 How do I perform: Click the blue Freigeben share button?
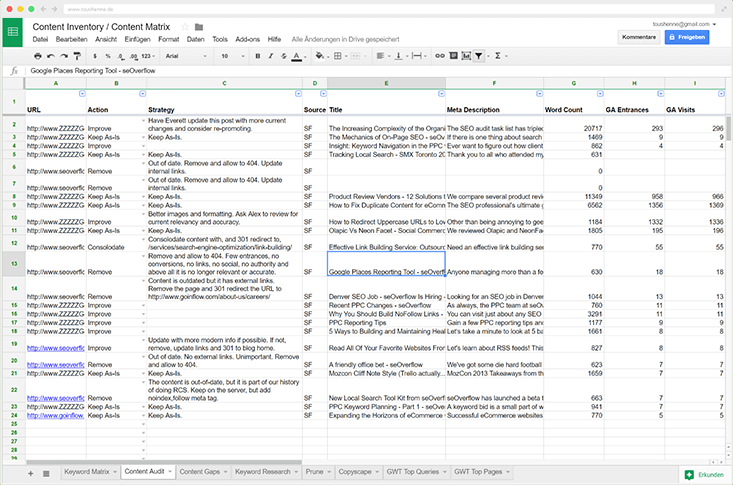[x=686, y=37]
